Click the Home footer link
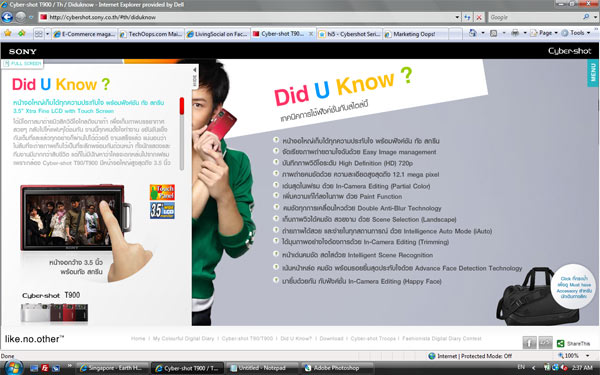Screen dimensions: 600x375 (138, 339)
